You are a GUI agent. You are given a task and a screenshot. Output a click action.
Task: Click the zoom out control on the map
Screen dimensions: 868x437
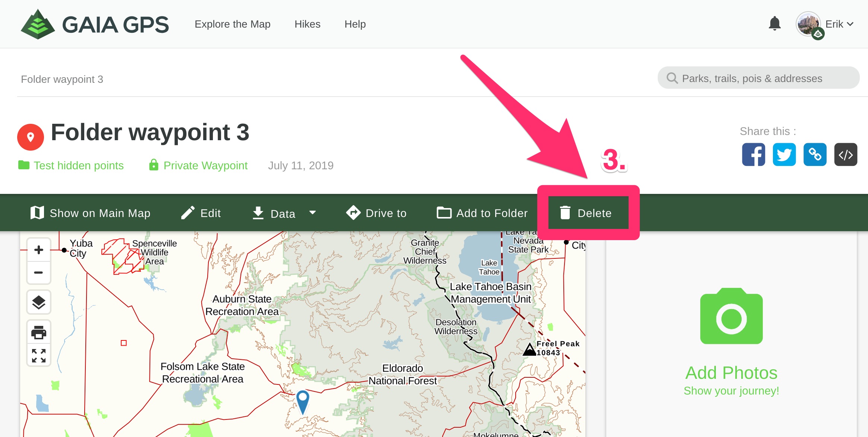(38, 273)
